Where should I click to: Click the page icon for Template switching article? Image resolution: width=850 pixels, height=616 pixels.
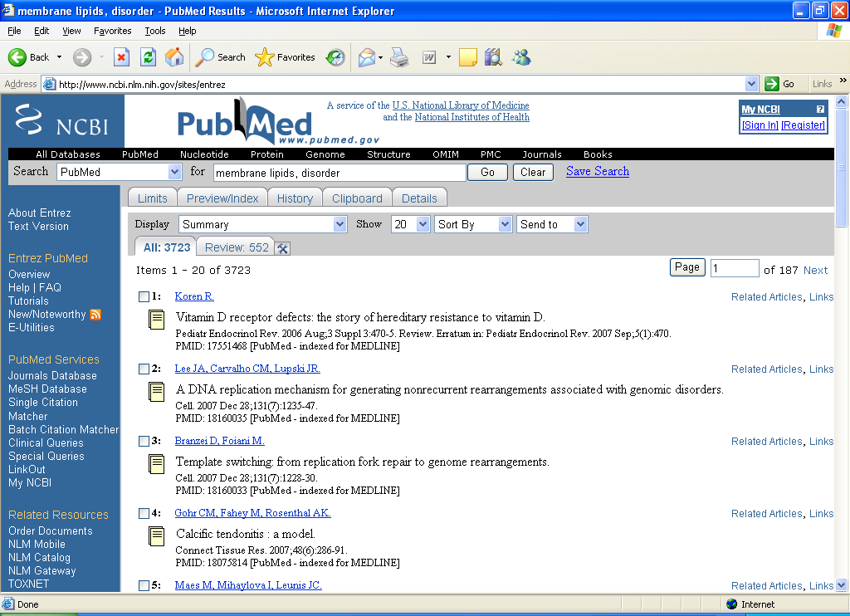pos(157,463)
